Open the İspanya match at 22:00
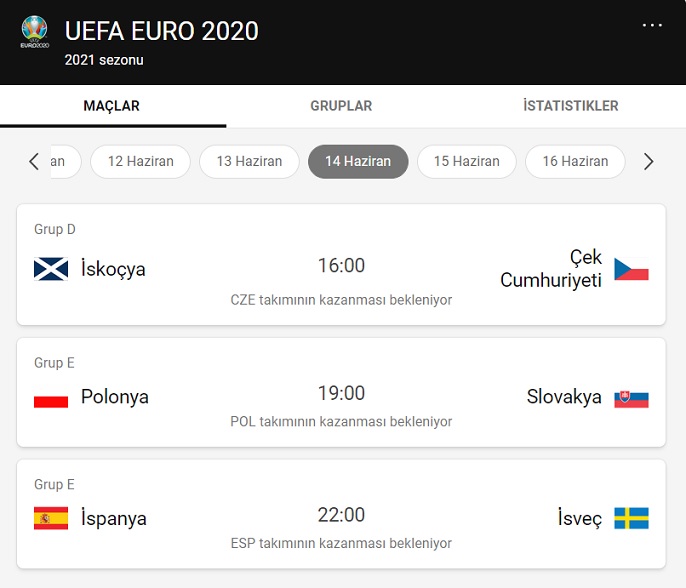 point(341,515)
